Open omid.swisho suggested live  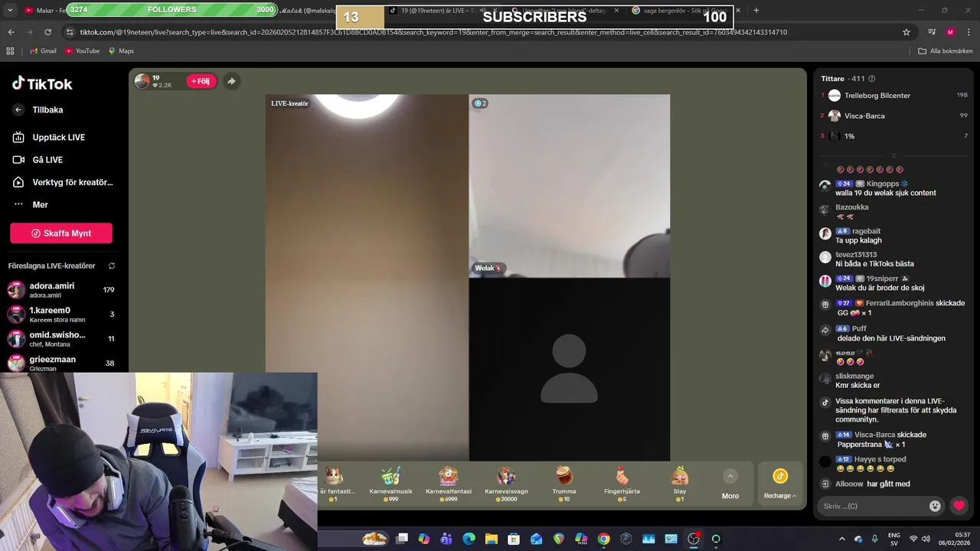point(61,338)
